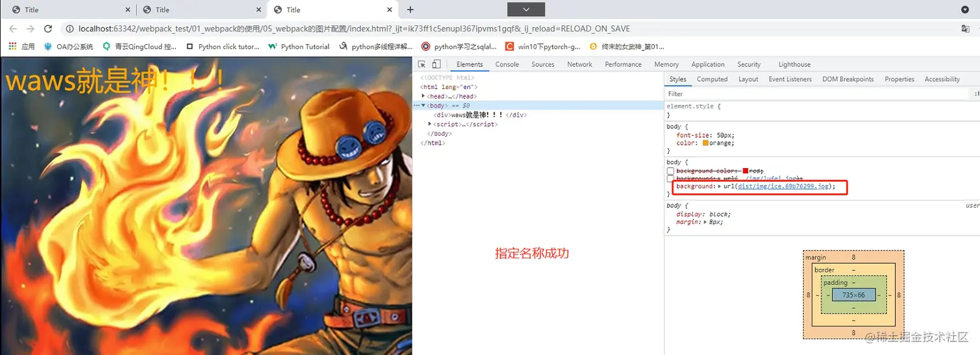
Task: Open the win10下pytorch bookmark
Action: pyautogui.click(x=542, y=47)
